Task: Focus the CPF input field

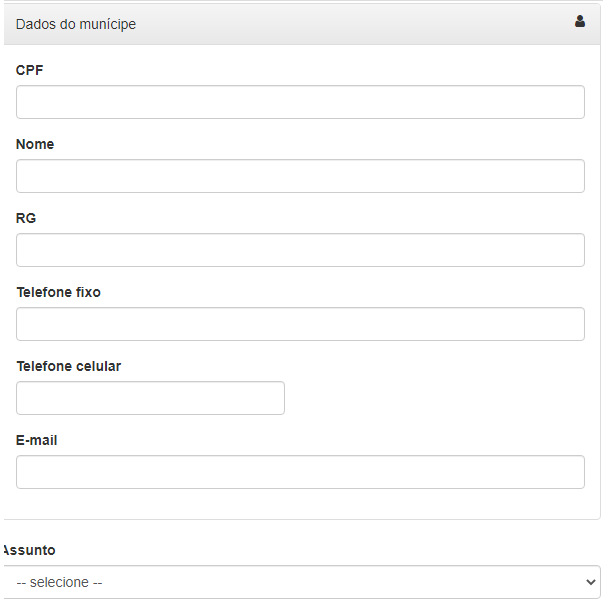Action: tap(300, 102)
